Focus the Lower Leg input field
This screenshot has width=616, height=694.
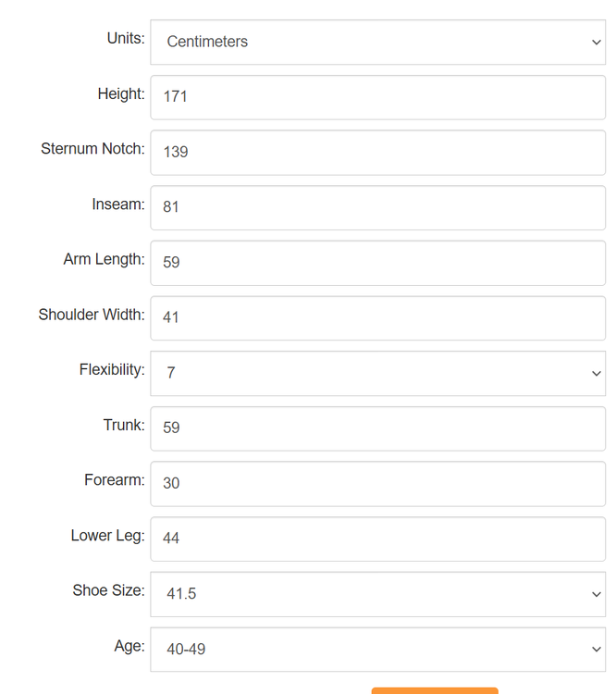(x=377, y=539)
